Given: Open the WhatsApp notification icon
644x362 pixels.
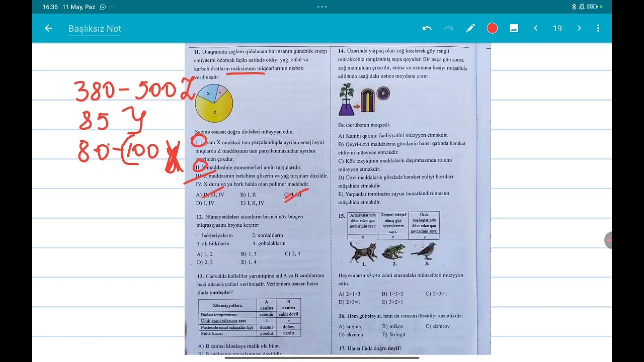Looking at the screenshot, I should [103, 7].
